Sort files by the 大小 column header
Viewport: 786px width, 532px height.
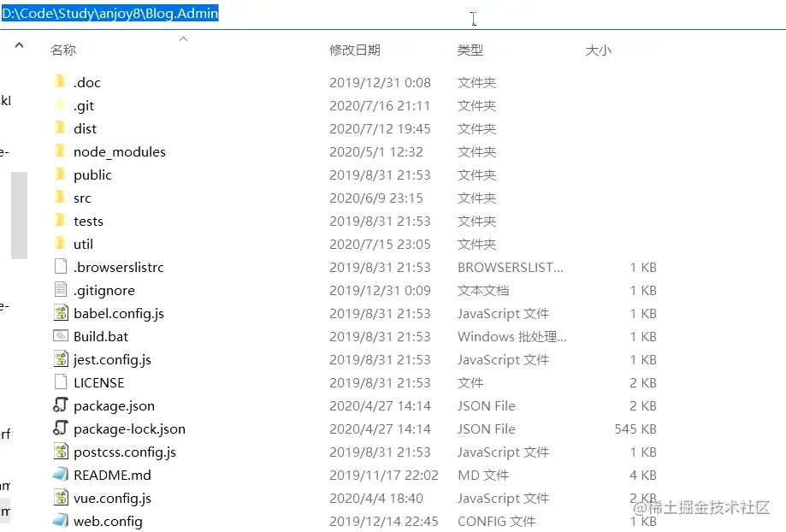pyautogui.click(x=599, y=50)
